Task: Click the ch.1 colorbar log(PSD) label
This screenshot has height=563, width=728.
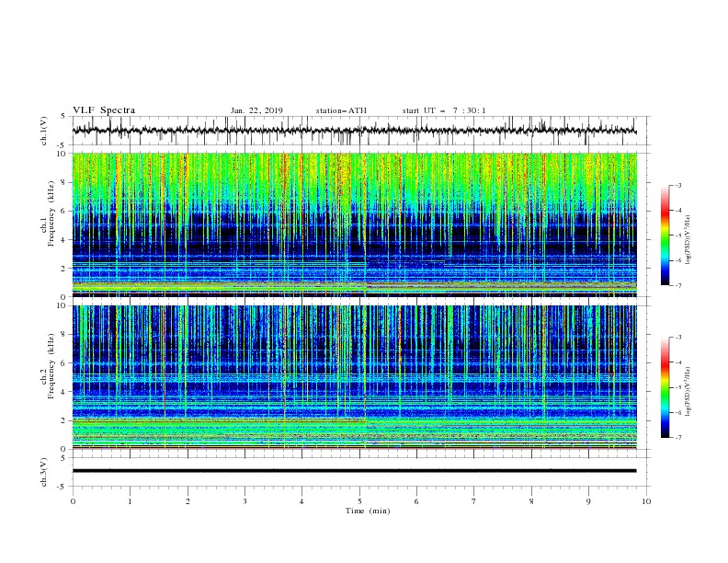Action: click(x=688, y=240)
